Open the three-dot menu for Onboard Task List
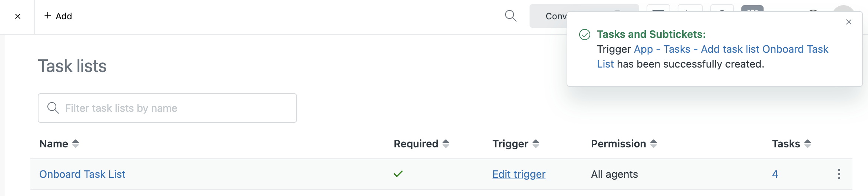This screenshot has height=196, width=868. (839, 174)
